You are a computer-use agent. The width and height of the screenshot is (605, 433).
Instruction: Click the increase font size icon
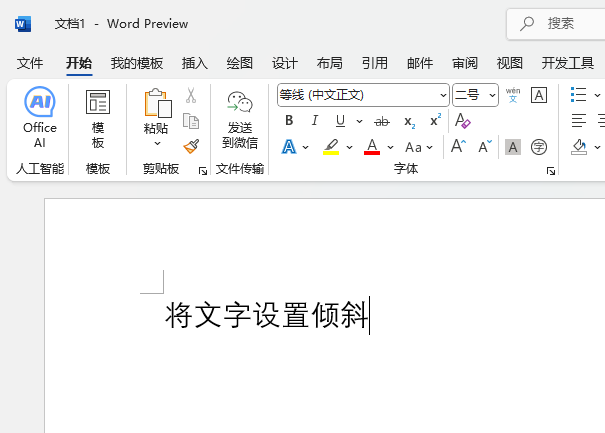[x=458, y=147]
